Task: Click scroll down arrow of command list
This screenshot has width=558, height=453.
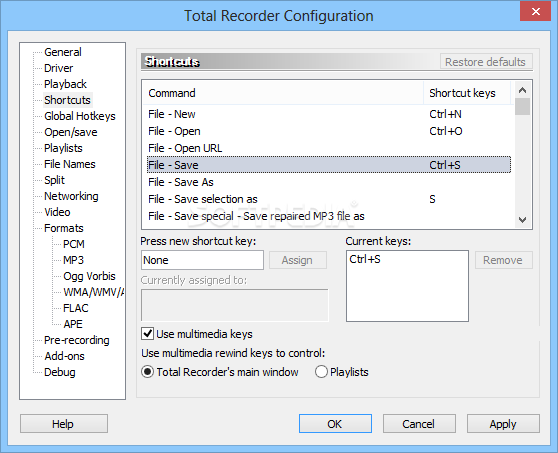Action: pyautogui.click(x=522, y=220)
